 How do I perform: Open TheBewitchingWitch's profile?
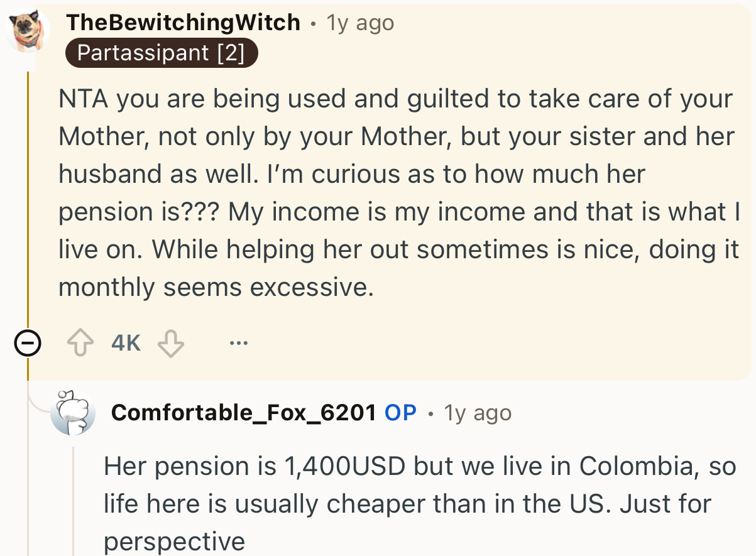[x=183, y=22]
